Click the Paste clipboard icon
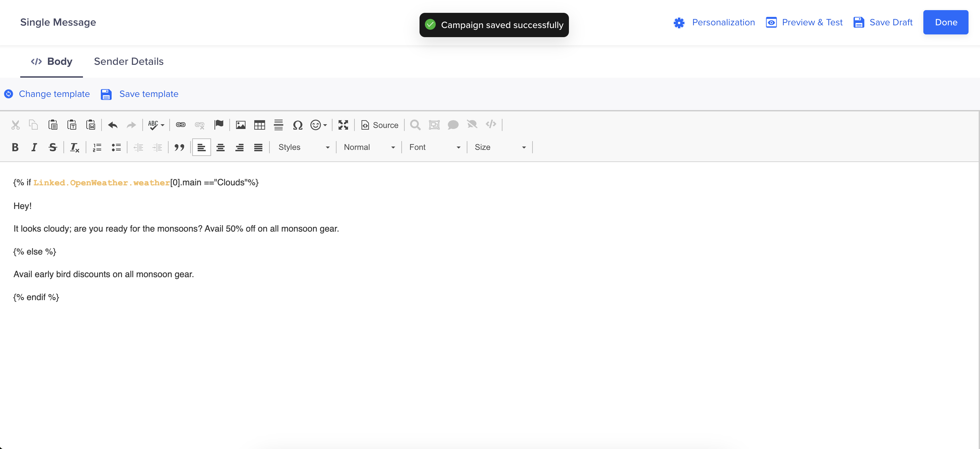Viewport: 980px width, 449px height. click(x=53, y=125)
